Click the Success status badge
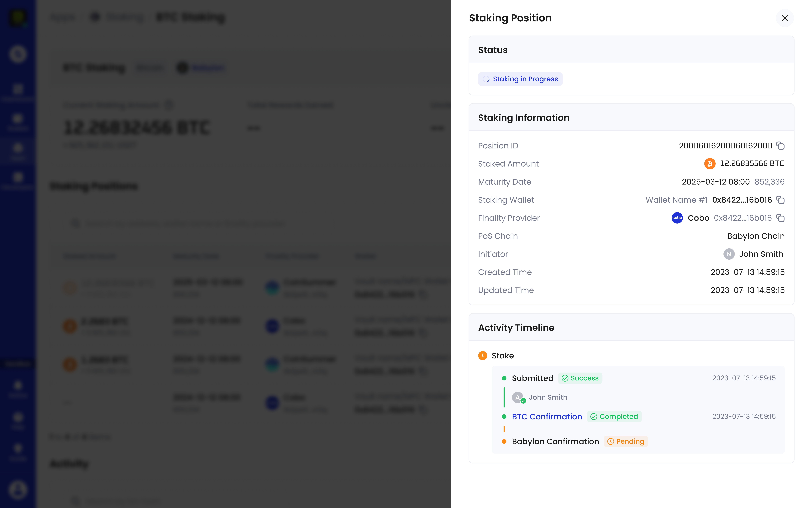 tap(580, 378)
